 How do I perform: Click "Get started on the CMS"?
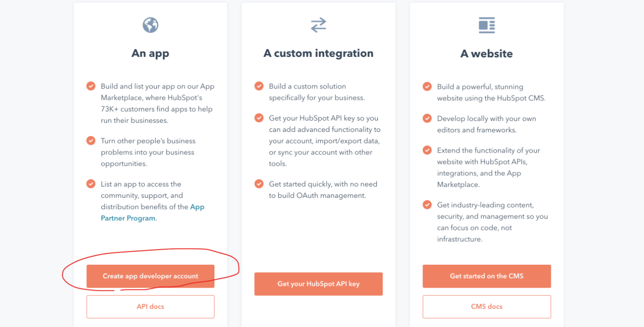[487, 276]
